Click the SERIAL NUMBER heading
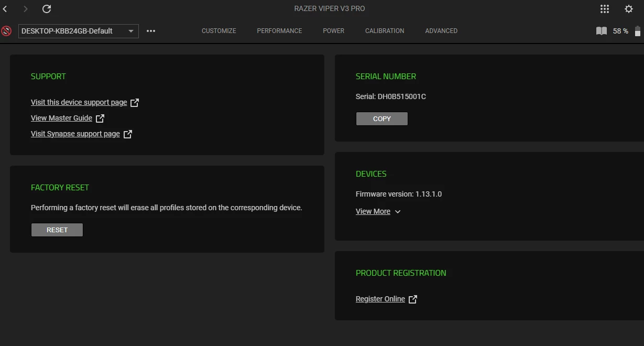This screenshot has width=644, height=346. click(386, 76)
